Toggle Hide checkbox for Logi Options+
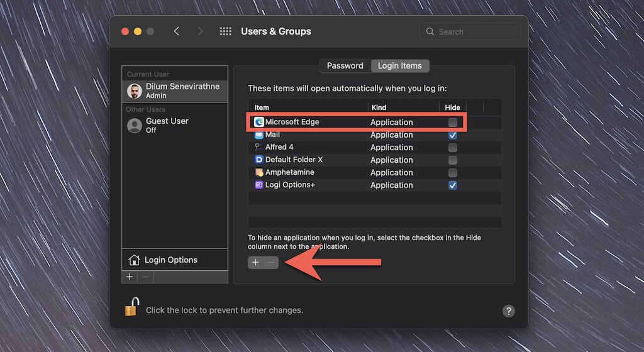Image resolution: width=644 pixels, height=352 pixels. (x=453, y=185)
